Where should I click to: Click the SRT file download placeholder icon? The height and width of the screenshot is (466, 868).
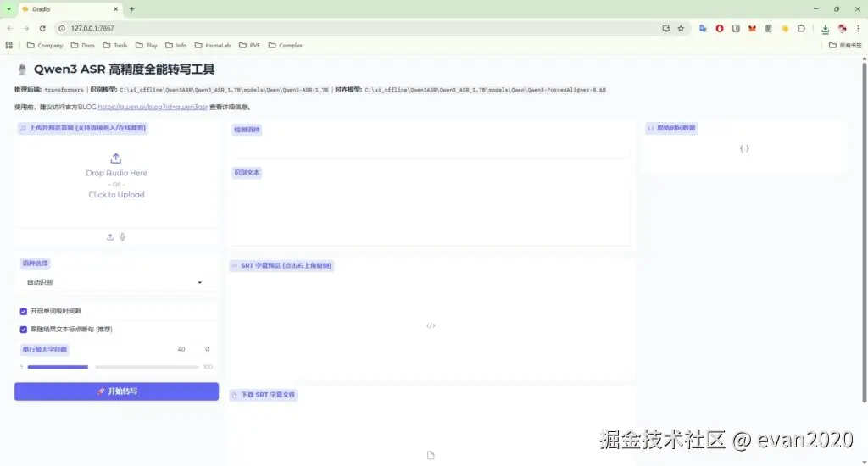click(x=431, y=455)
